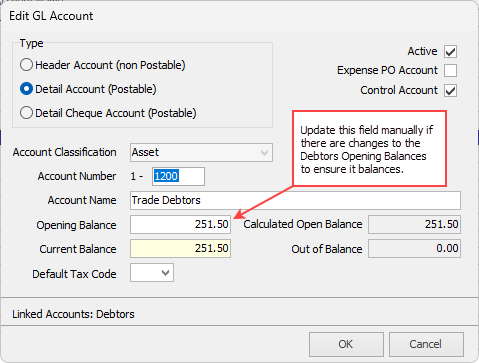Click the Calculated Open Balance label
Viewport: 479px width, 363px height.
303,224
